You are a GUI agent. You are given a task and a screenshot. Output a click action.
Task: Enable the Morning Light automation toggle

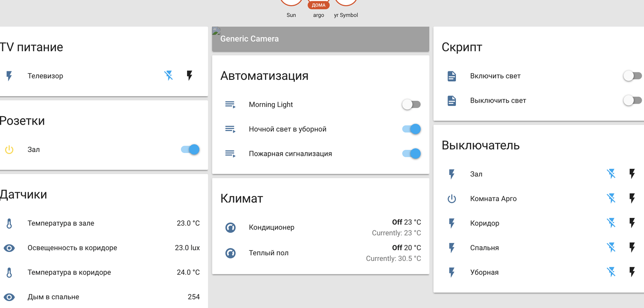click(411, 105)
